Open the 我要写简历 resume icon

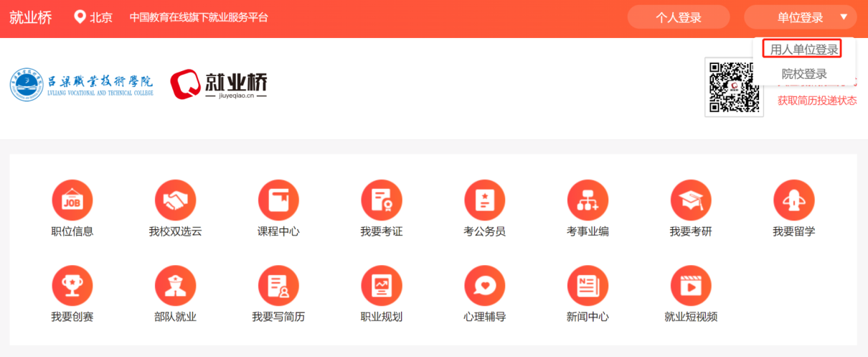click(x=278, y=285)
